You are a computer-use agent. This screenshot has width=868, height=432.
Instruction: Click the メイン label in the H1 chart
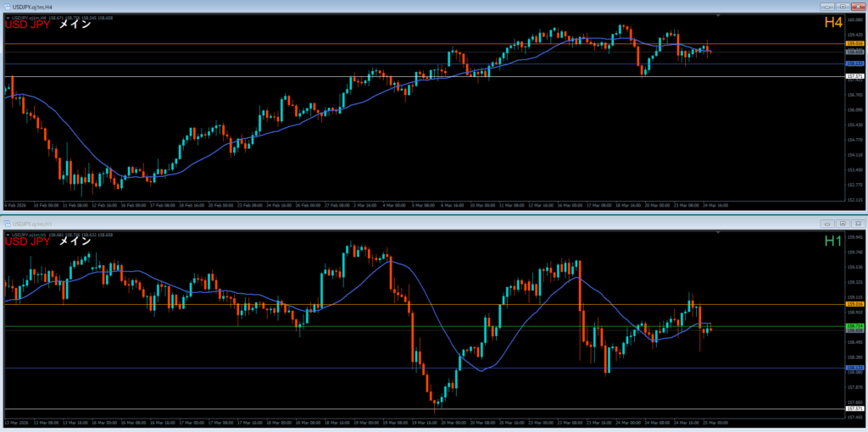(x=75, y=242)
